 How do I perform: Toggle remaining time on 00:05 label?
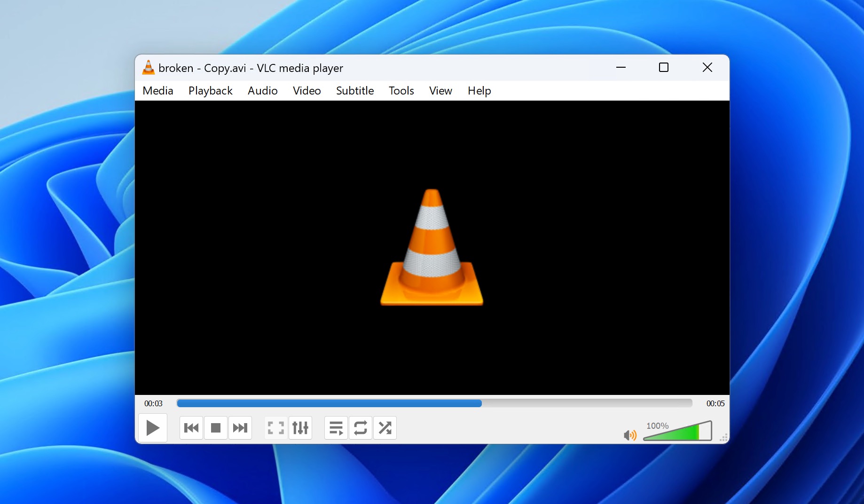tap(715, 403)
